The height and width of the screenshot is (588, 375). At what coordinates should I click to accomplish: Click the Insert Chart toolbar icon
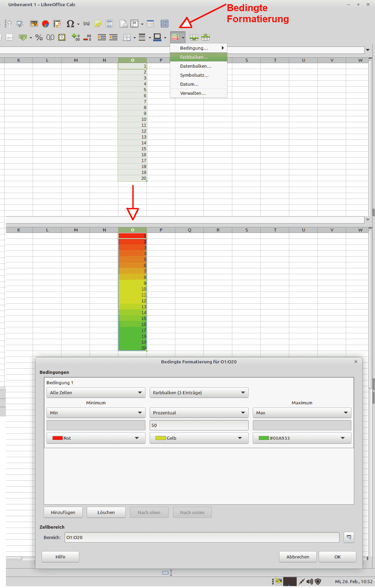[45, 24]
